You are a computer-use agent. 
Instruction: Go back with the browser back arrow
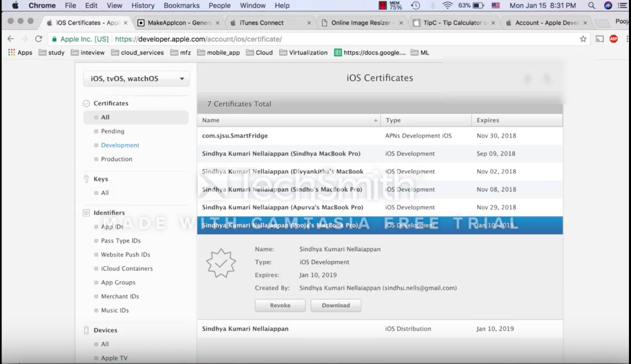point(11,39)
